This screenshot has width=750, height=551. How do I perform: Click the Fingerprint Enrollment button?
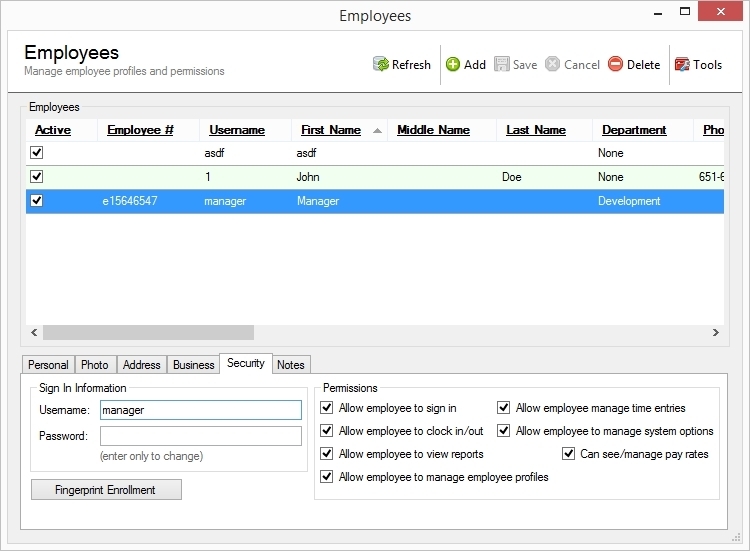pos(106,490)
